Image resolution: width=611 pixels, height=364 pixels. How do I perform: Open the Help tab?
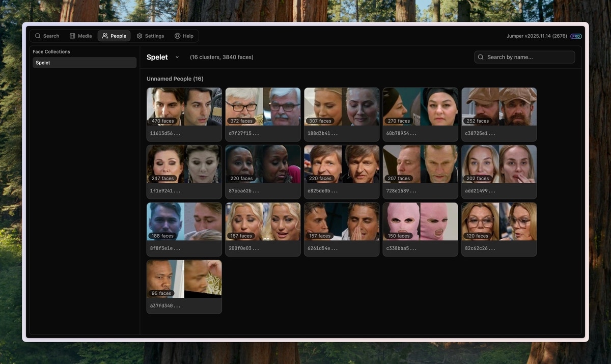(184, 35)
